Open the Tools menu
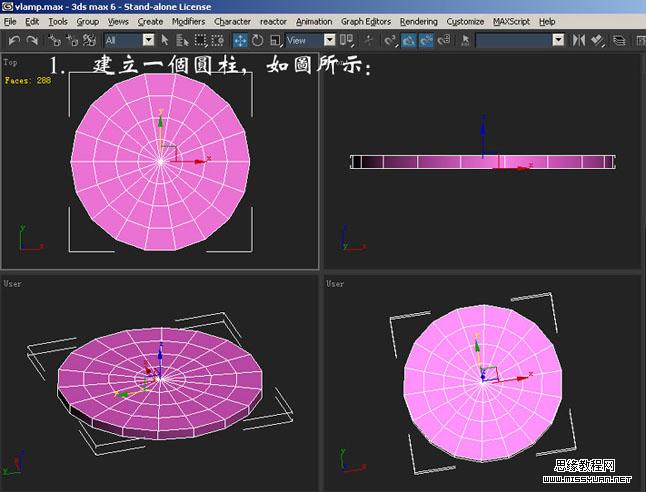Screen dimensions: 646x492 coord(58,21)
